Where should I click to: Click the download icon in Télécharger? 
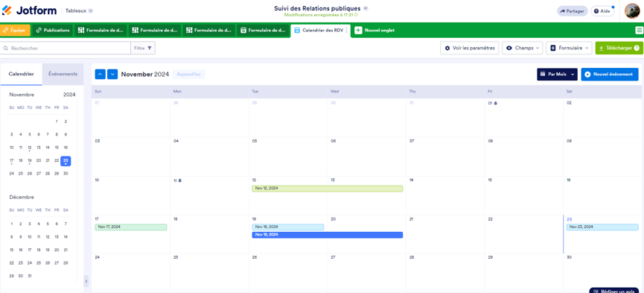pos(602,48)
